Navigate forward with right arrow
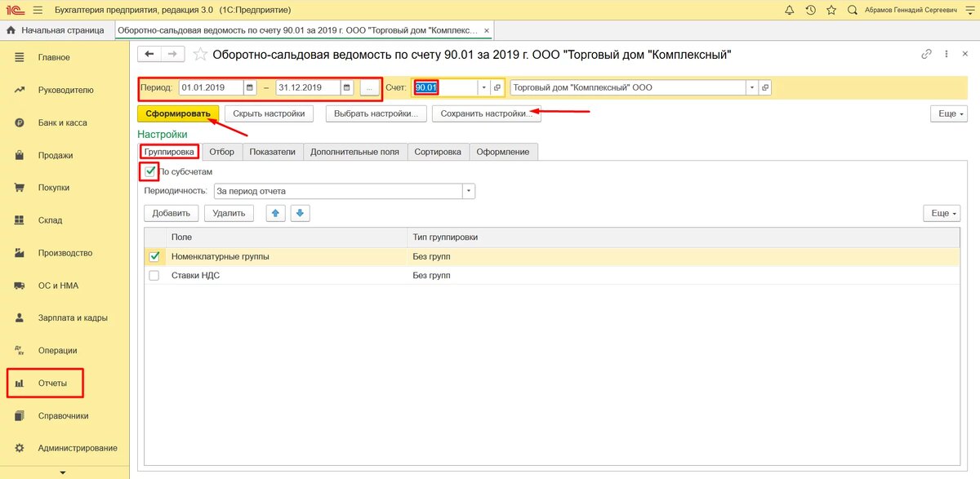This screenshot has width=980, height=479. click(171, 55)
